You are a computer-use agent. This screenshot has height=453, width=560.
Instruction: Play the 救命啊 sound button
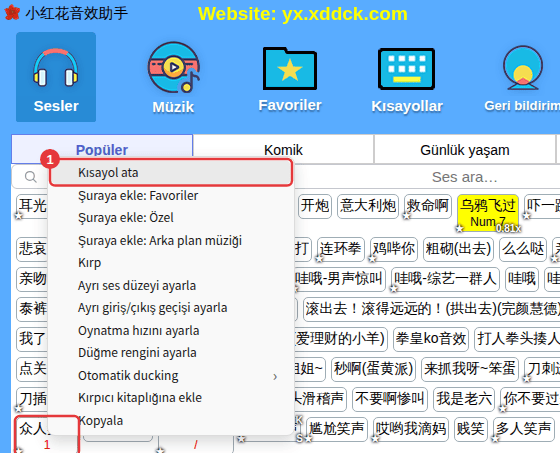428,206
